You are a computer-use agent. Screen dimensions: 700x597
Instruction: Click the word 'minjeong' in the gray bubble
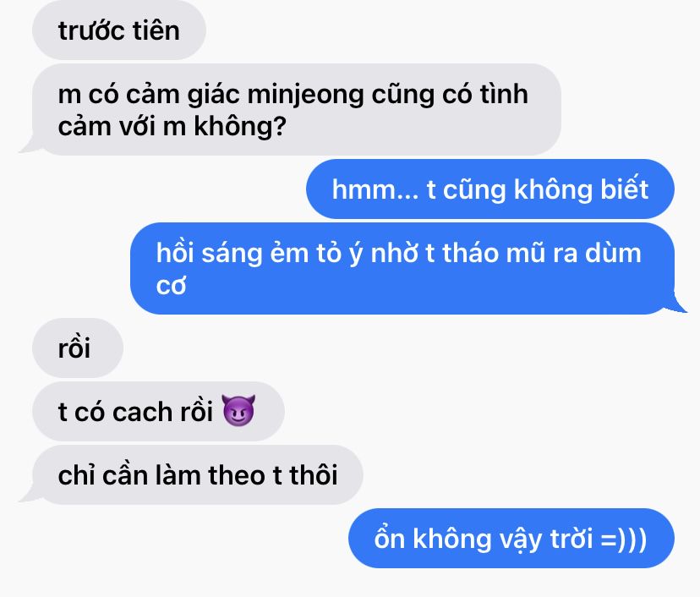(x=305, y=96)
